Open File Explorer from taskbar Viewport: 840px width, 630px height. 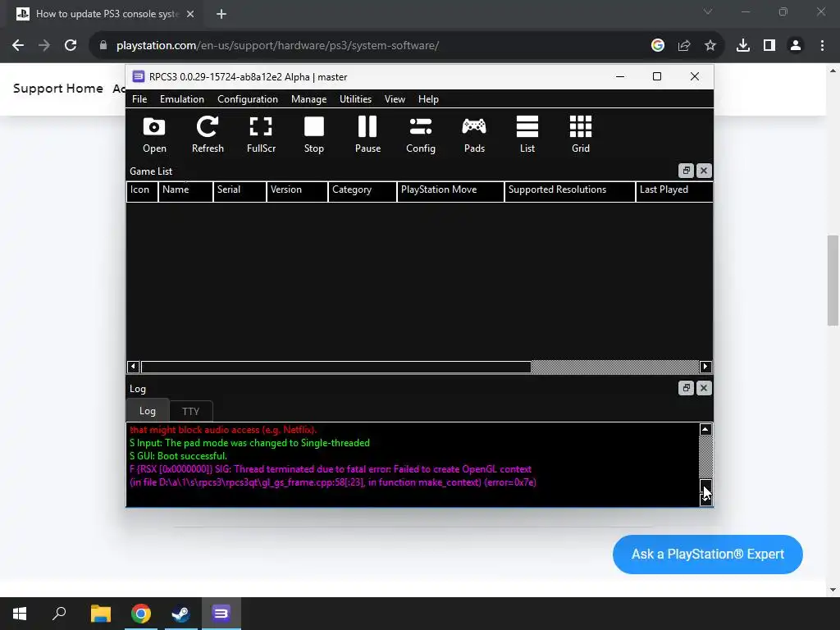click(100, 614)
